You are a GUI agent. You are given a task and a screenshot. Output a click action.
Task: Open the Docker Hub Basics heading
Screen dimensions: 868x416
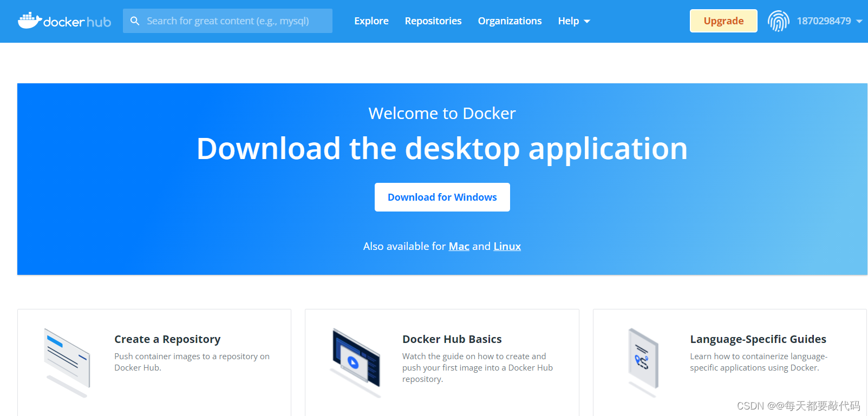pos(452,339)
